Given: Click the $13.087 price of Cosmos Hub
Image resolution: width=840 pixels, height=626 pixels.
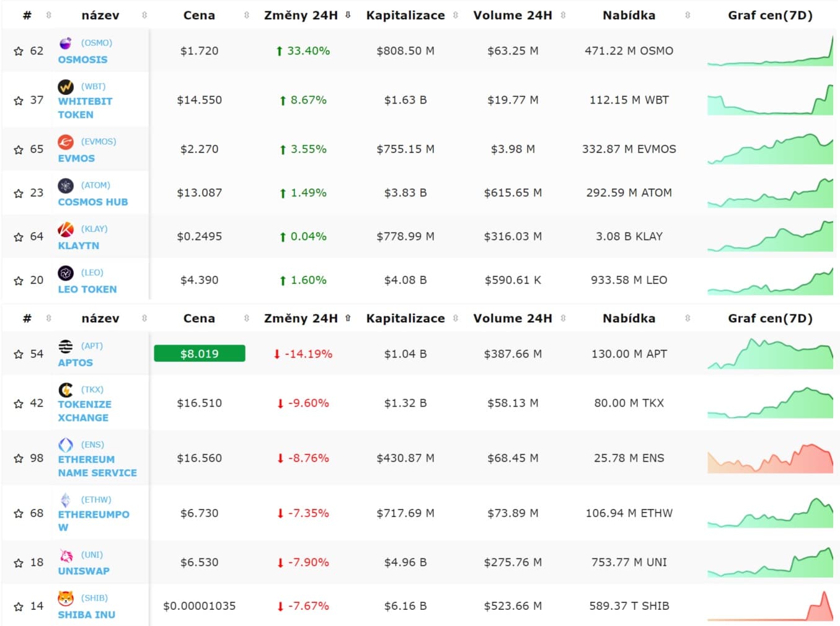Looking at the screenshot, I should point(200,193).
